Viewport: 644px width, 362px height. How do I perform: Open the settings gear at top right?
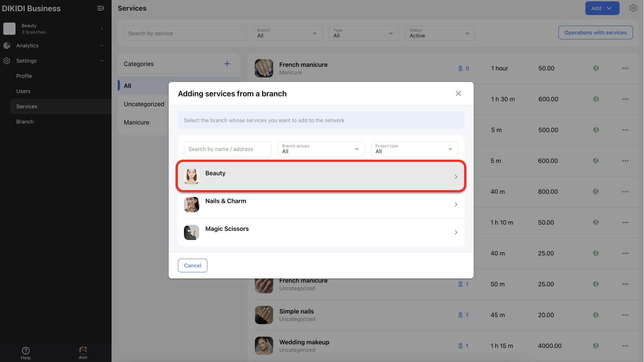point(633,8)
